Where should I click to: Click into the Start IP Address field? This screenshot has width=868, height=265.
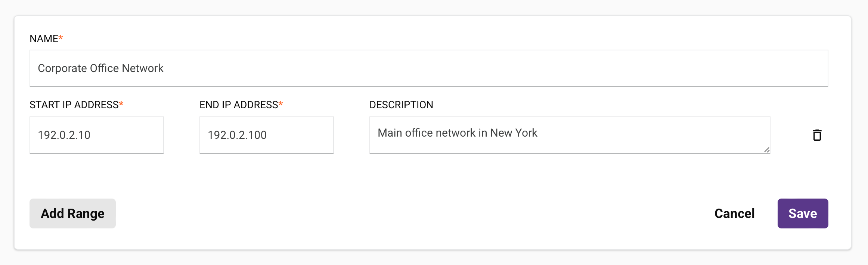pyautogui.click(x=96, y=135)
